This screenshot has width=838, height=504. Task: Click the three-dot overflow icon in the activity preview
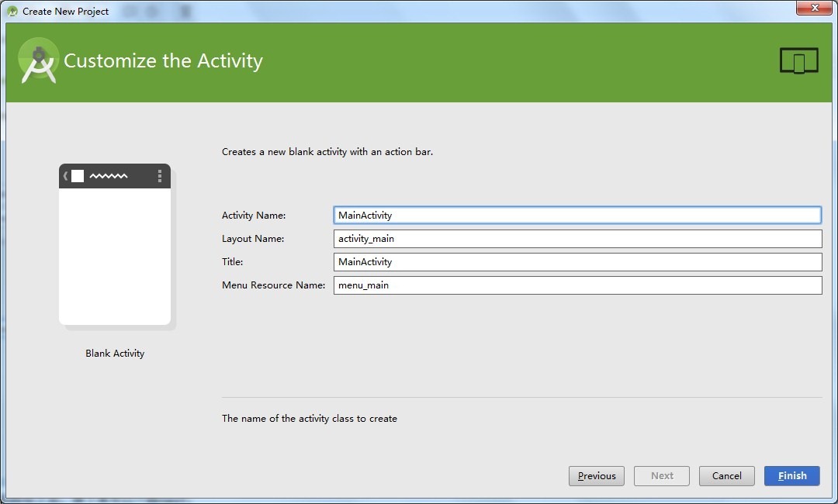pos(160,176)
